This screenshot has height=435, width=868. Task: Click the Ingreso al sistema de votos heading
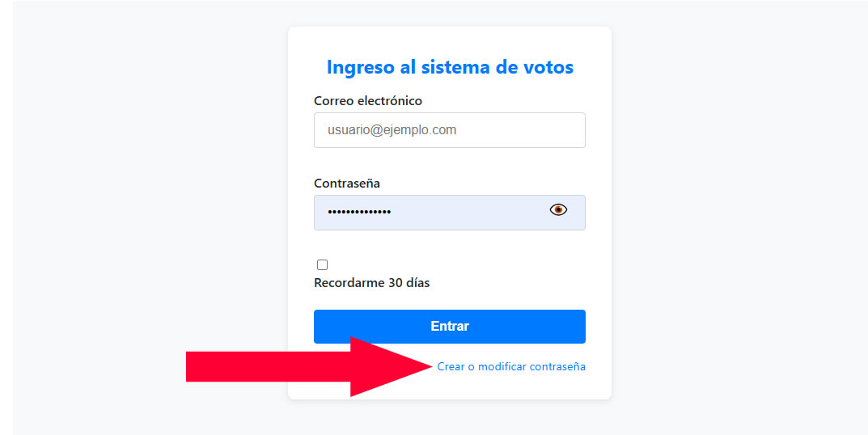[x=450, y=67]
